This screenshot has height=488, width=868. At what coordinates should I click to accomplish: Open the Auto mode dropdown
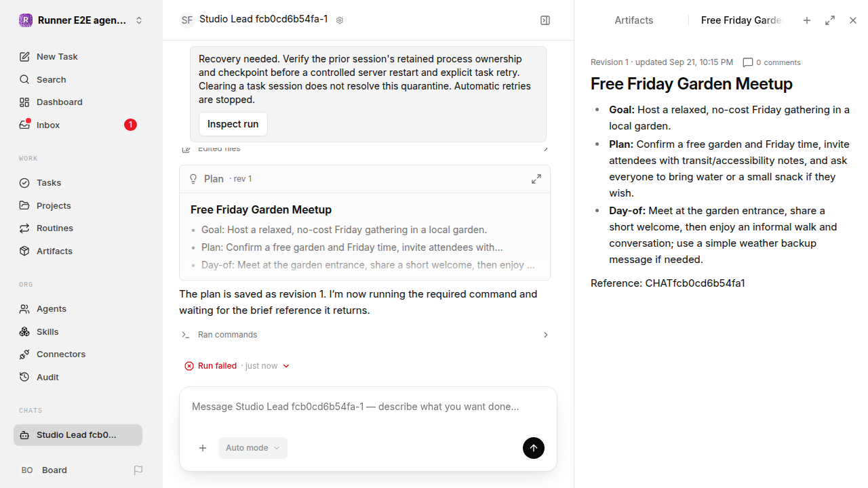coord(253,448)
